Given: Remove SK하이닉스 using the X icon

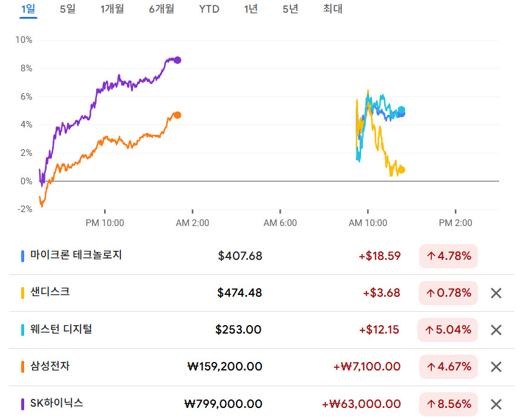Looking at the screenshot, I should tap(496, 404).
